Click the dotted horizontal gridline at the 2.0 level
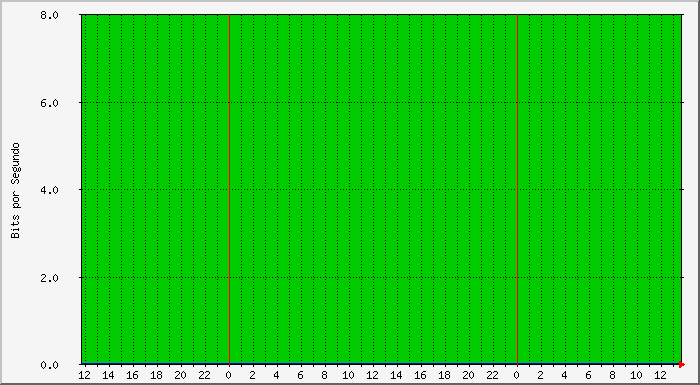 tap(382, 277)
